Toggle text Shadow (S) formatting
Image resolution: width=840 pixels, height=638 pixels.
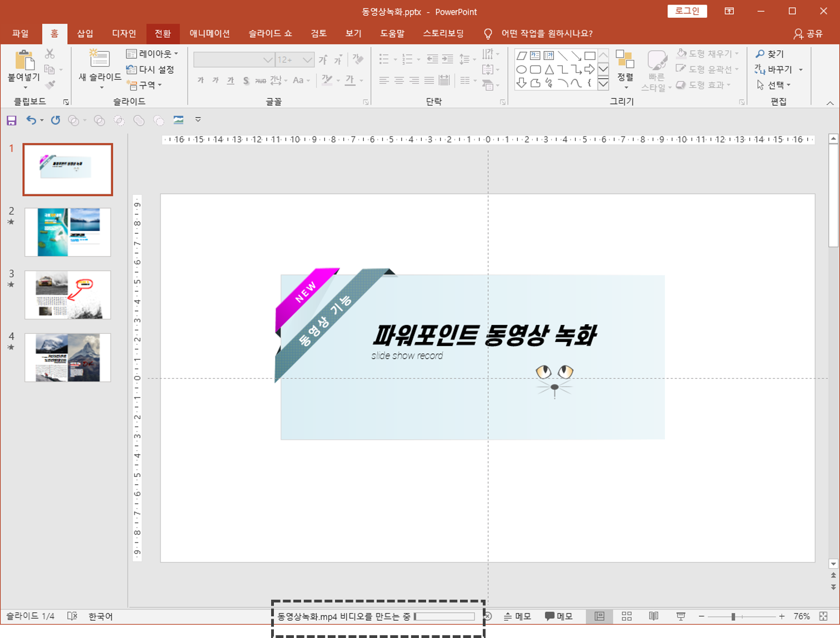[246, 81]
